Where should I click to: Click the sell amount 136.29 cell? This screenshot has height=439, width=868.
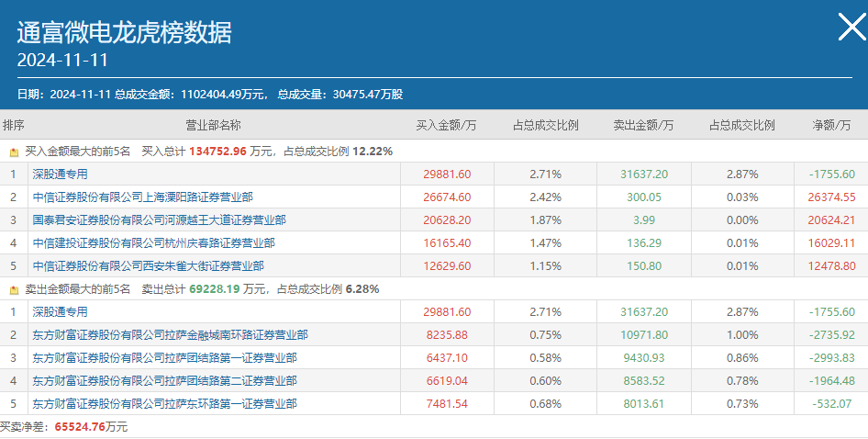[644, 243]
